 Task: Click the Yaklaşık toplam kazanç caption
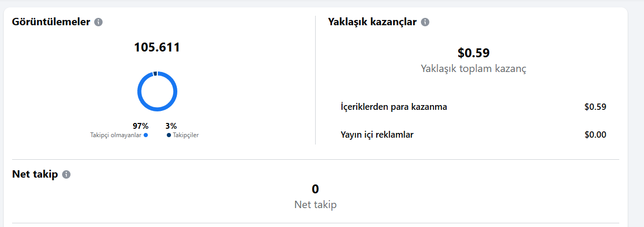coord(474,69)
